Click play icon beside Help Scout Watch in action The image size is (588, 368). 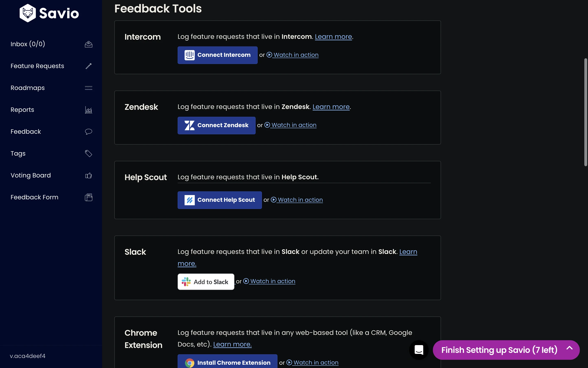coord(274,200)
